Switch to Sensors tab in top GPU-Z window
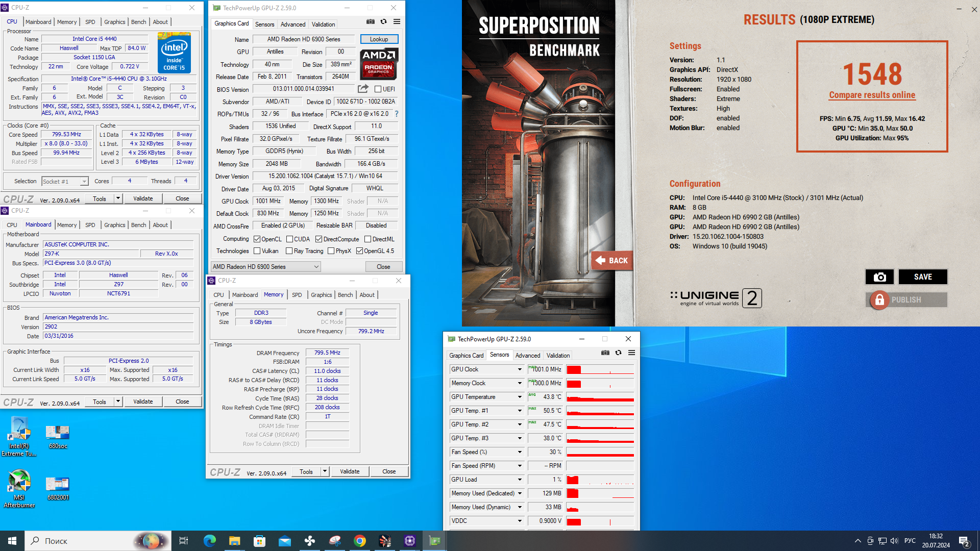The width and height of the screenshot is (980, 551). (x=264, y=24)
